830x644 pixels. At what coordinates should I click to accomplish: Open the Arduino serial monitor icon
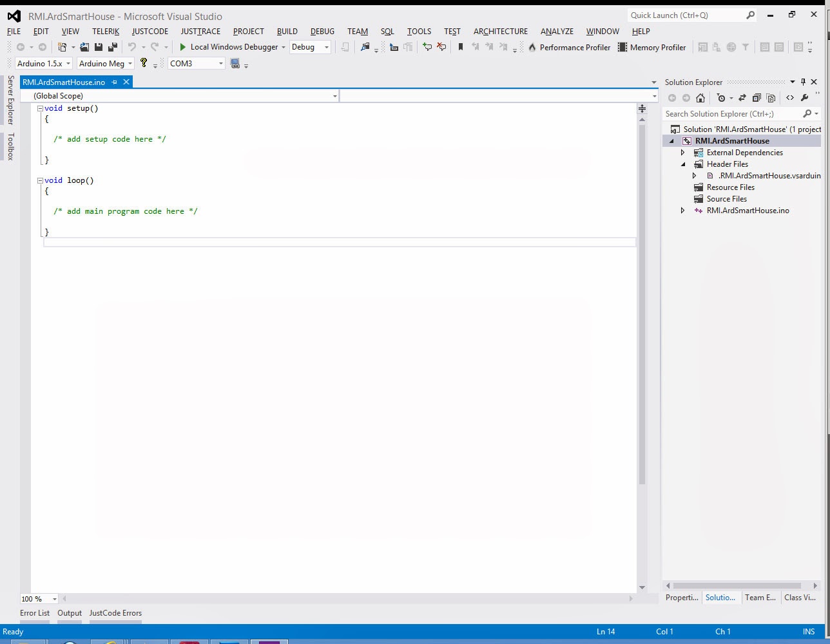tap(235, 63)
